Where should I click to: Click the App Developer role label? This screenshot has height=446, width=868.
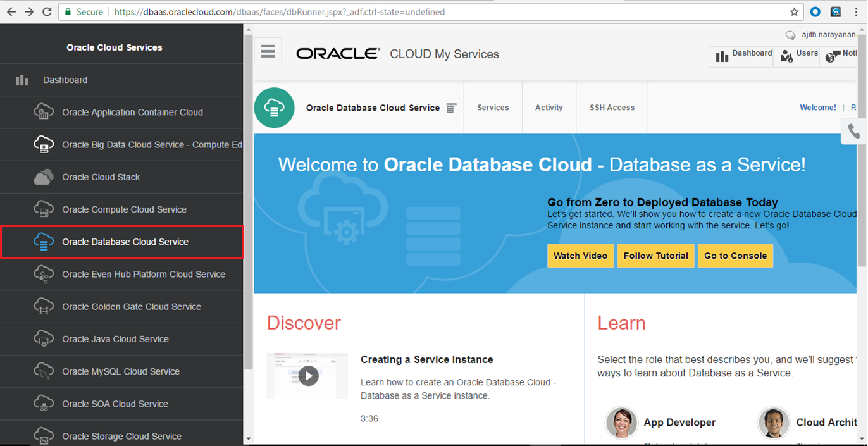[x=679, y=423]
